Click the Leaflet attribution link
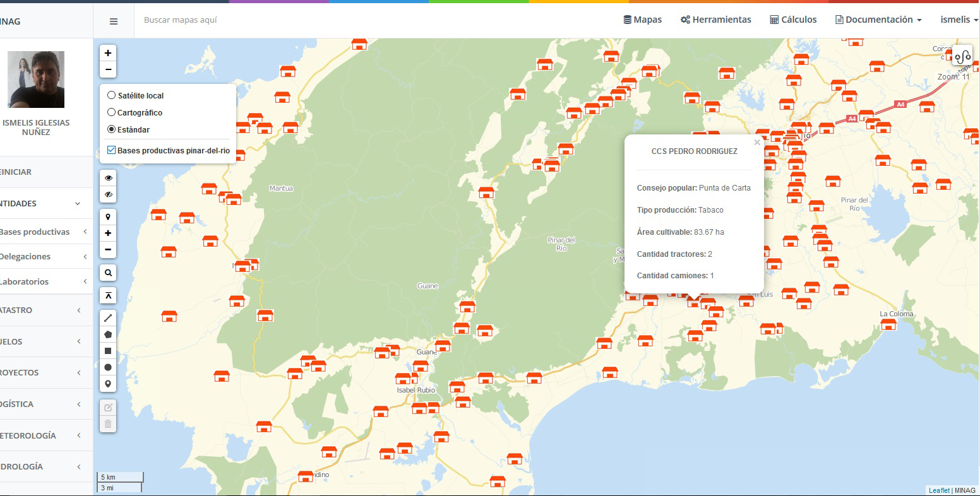Image resolution: width=980 pixels, height=496 pixels. (939, 490)
